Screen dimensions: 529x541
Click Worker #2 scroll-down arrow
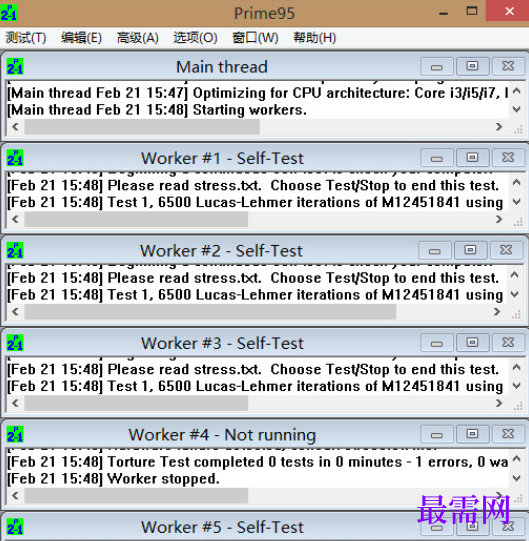(515, 294)
